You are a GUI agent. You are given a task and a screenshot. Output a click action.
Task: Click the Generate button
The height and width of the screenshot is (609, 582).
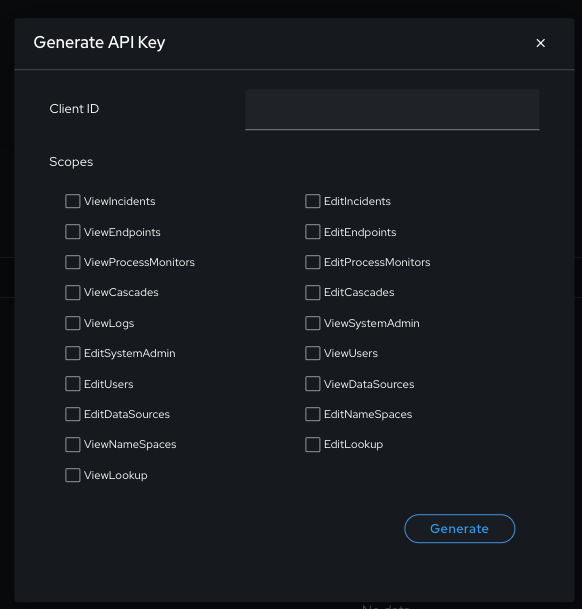point(460,529)
